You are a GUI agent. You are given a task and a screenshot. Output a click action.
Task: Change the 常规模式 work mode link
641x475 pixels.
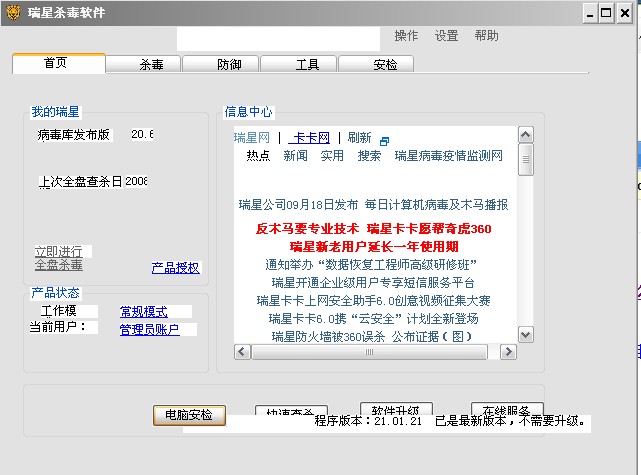click(143, 312)
